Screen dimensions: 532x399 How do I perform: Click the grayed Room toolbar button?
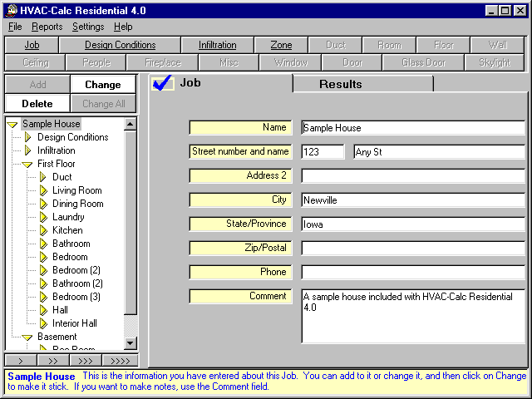point(389,45)
